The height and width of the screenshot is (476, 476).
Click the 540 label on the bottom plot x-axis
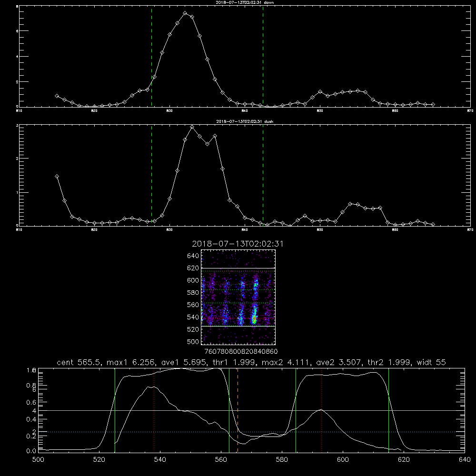[160, 460]
